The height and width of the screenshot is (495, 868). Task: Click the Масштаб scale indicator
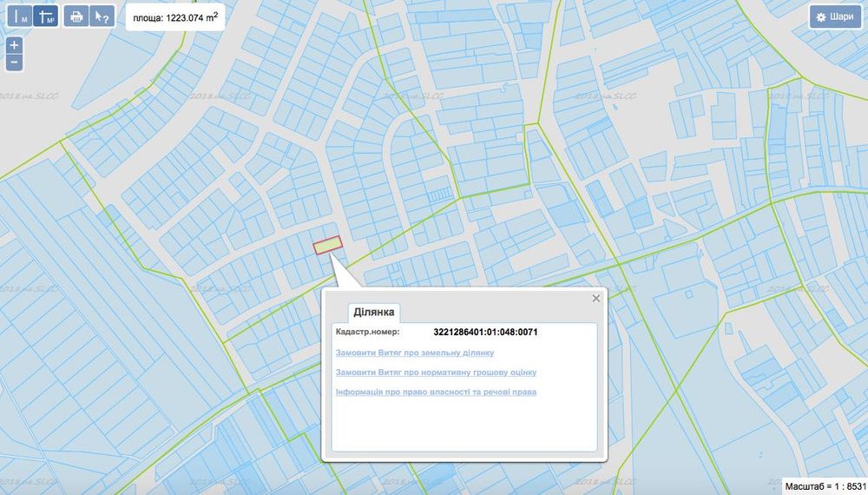pyautogui.click(x=825, y=486)
